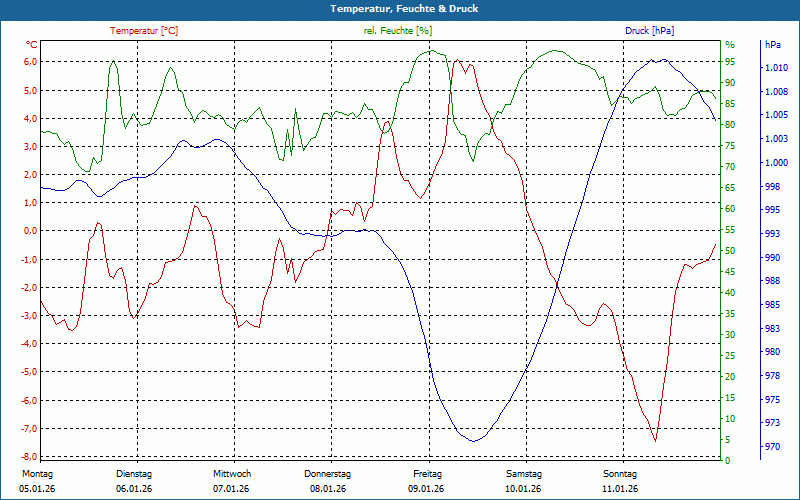This screenshot has width=800, height=500.
Task: Select the rel. Feuchte [%] legend label
Action: pyautogui.click(x=397, y=31)
